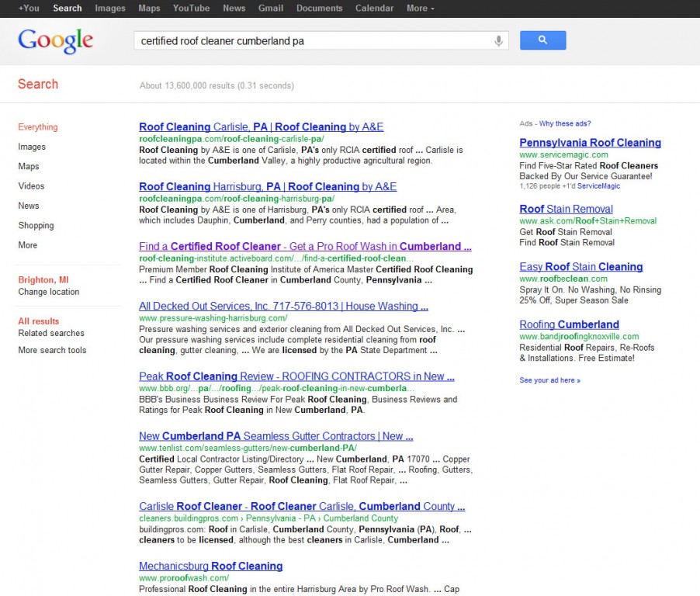Select Images filter in left sidebar
Viewport: 700px width, 596px height.
tap(32, 147)
